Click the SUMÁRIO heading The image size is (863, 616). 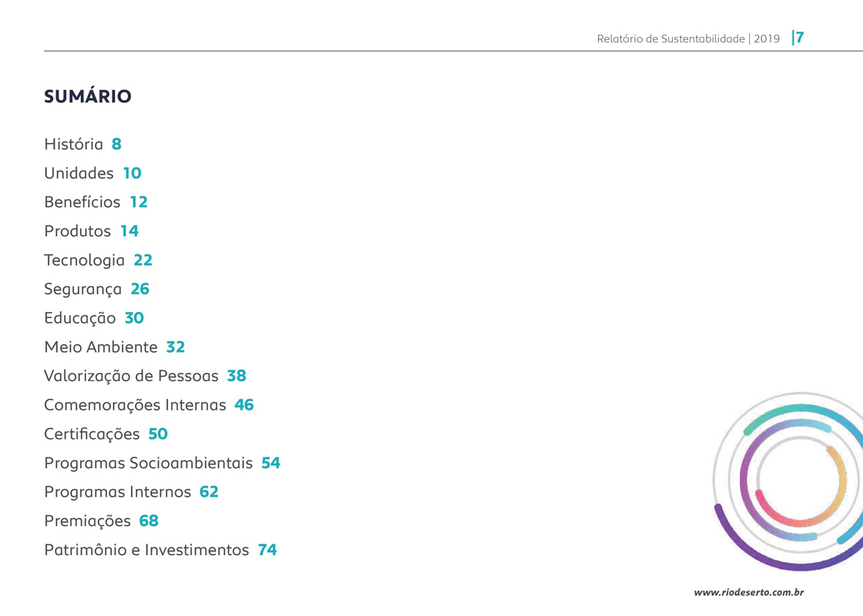click(x=88, y=97)
